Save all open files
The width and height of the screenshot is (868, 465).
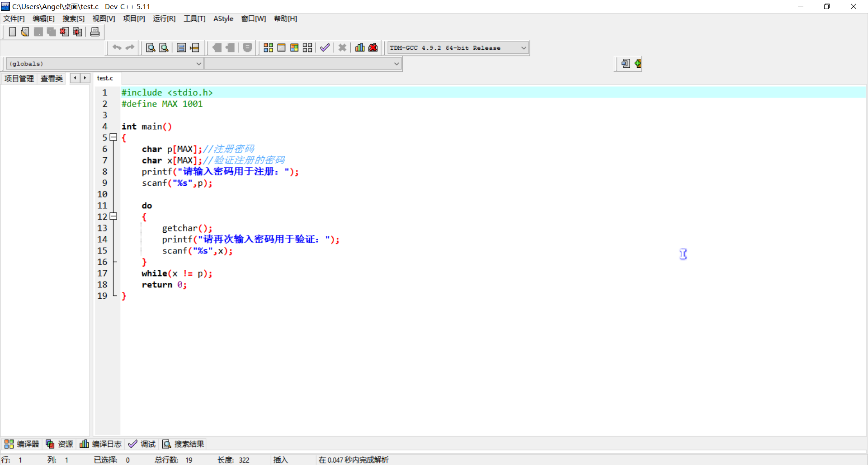[x=52, y=32]
